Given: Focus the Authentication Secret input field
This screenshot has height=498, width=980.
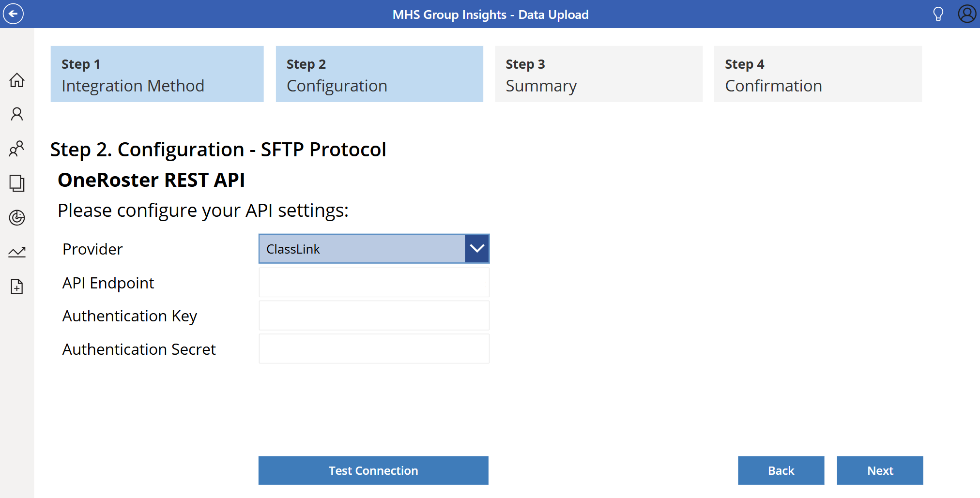Looking at the screenshot, I should click(x=374, y=348).
